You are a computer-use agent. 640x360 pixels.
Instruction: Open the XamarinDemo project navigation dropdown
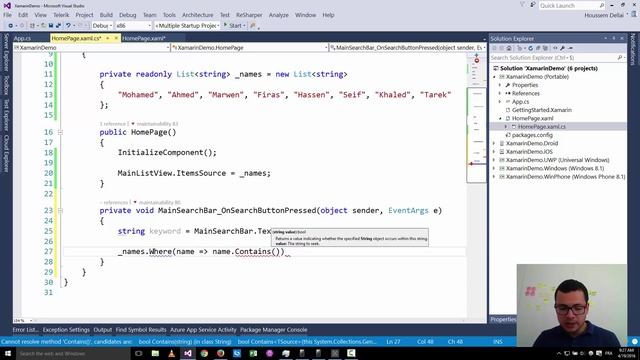(x=91, y=48)
